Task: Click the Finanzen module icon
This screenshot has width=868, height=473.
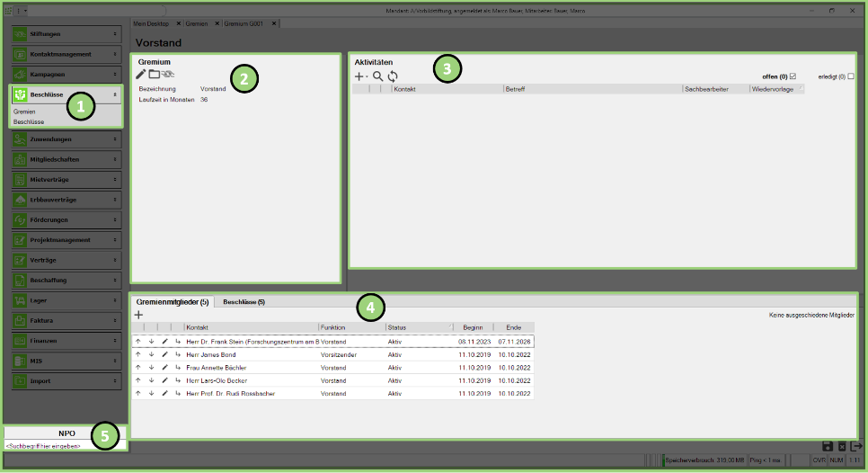Action: 20,341
